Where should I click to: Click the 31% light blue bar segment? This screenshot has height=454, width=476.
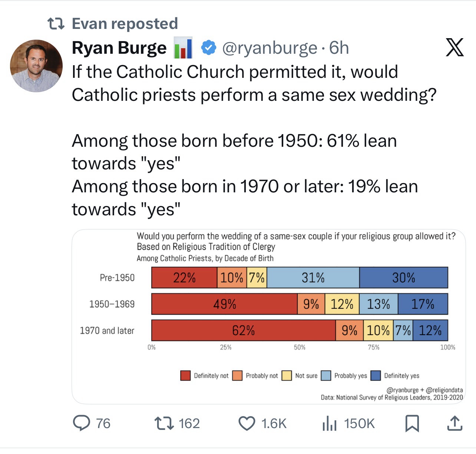click(313, 278)
